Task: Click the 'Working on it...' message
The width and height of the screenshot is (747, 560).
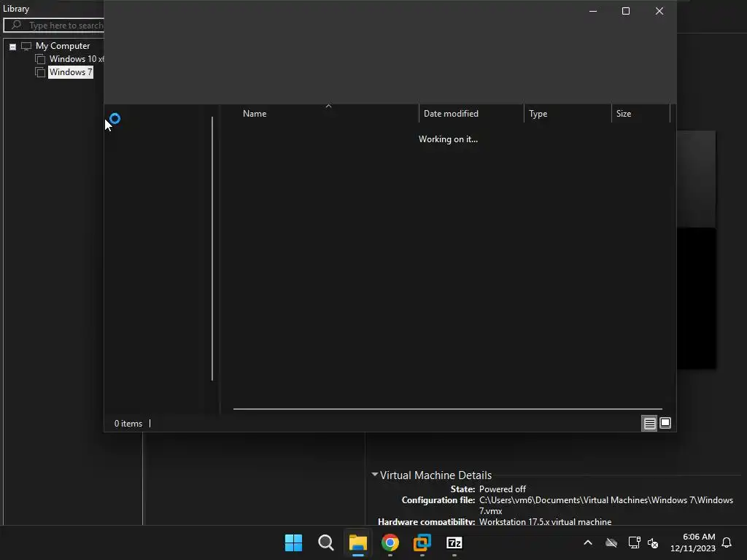Action: [x=448, y=139]
